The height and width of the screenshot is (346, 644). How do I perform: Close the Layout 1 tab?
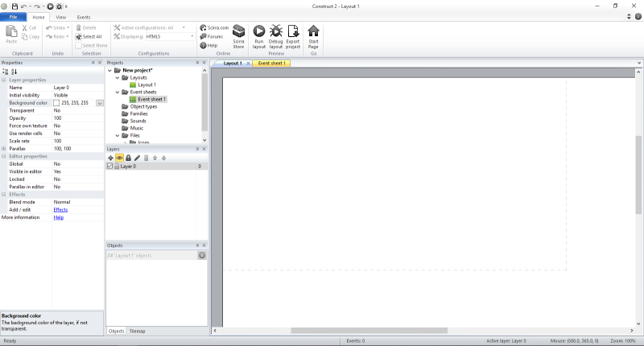248,64
